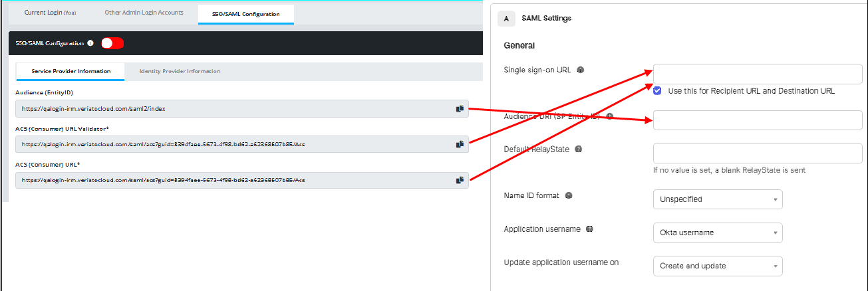Open help icon next to Audience URI
868x291 pixels.
[610, 116]
